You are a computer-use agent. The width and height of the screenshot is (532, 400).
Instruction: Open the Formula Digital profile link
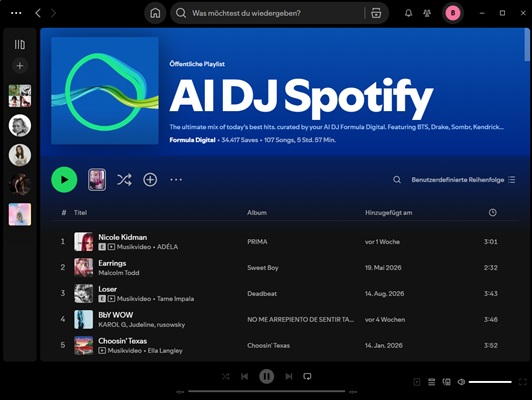(x=192, y=140)
